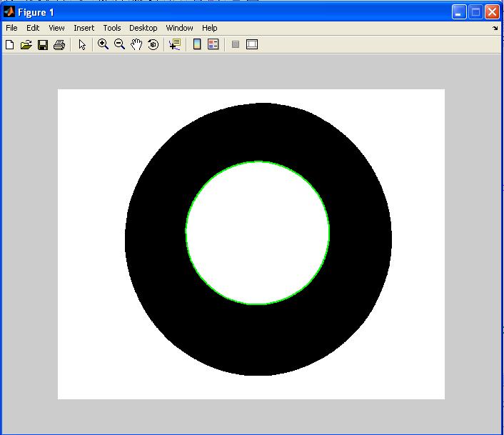The width and height of the screenshot is (504, 435).
Task: Show Plot Tools and dock figure
Action: click(x=251, y=44)
